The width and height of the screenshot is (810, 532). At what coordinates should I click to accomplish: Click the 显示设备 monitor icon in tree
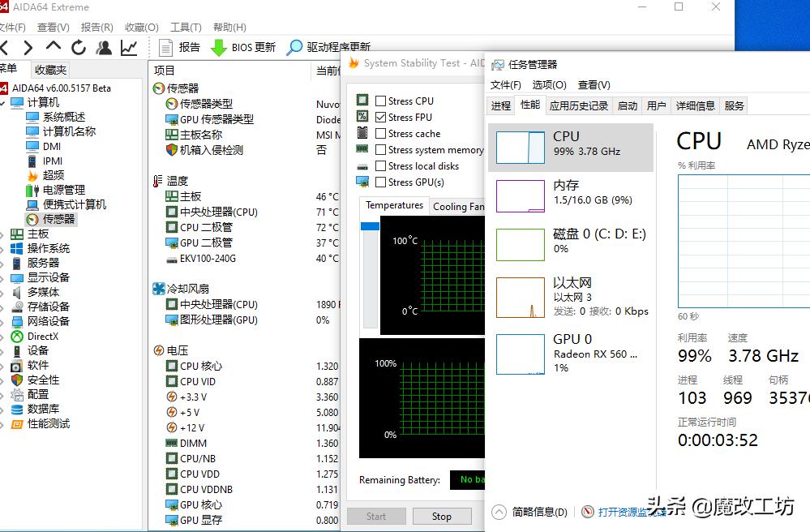[17, 278]
